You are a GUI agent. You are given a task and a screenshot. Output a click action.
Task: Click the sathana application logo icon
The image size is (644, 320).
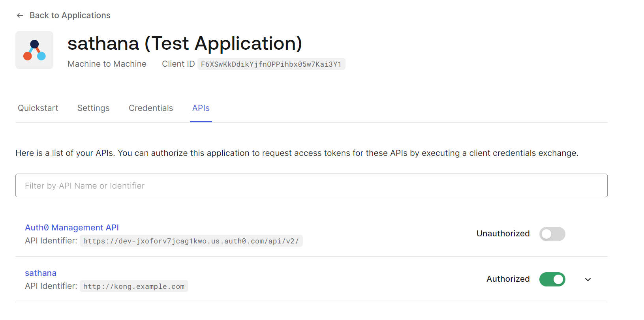[x=34, y=50]
